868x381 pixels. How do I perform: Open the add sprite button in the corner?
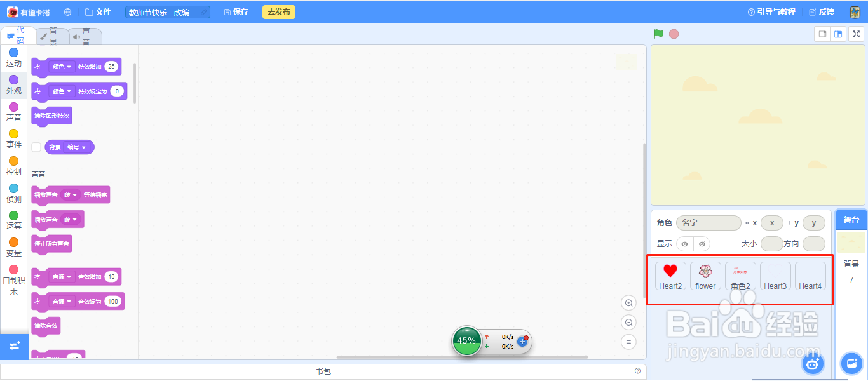(813, 363)
